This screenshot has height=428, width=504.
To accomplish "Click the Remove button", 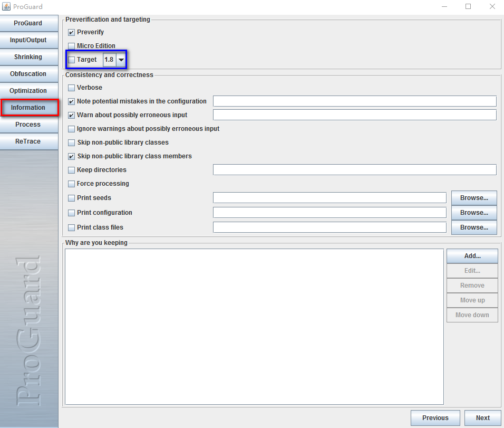I will pyautogui.click(x=472, y=286).
